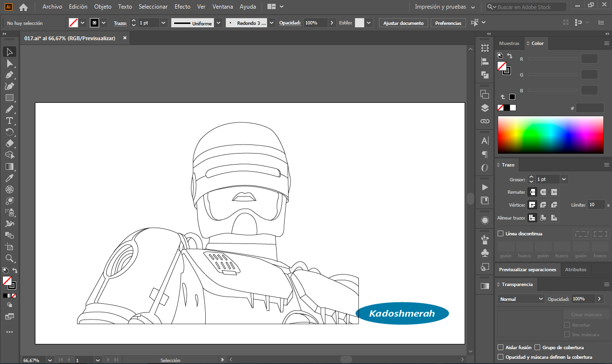
Task: Swap fill and stroke in Color panel
Action: pyautogui.click(x=510, y=56)
